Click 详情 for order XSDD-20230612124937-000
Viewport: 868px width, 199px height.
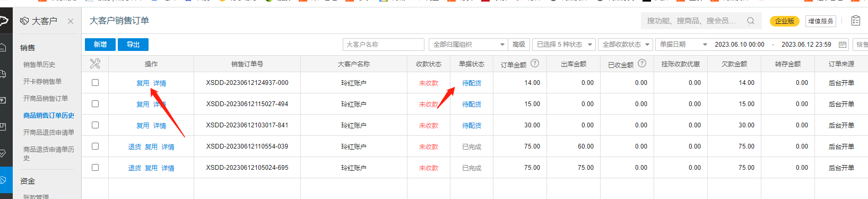tap(160, 83)
